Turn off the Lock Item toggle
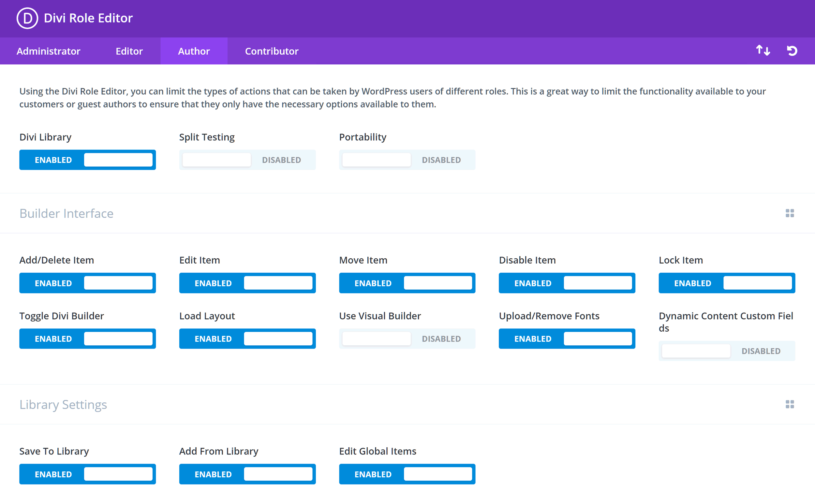Viewport: 815px width, 504px height. tap(727, 283)
